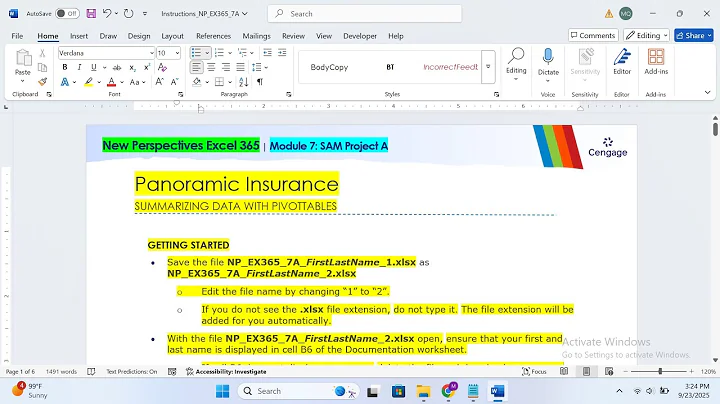Click the Clear All Formatting icon
The width and height of the screenshot is (720, 404).
pos(162,67)
